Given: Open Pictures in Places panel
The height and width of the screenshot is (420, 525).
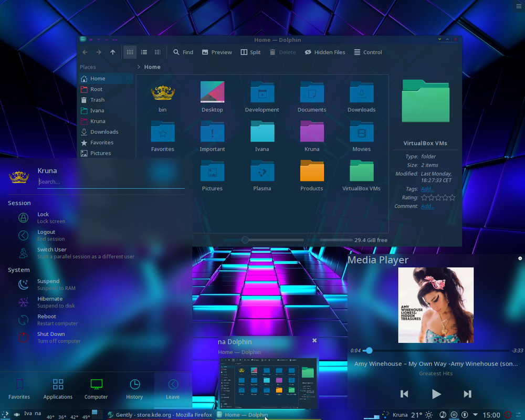Looking at the screenshot, I should click(106, 153).
